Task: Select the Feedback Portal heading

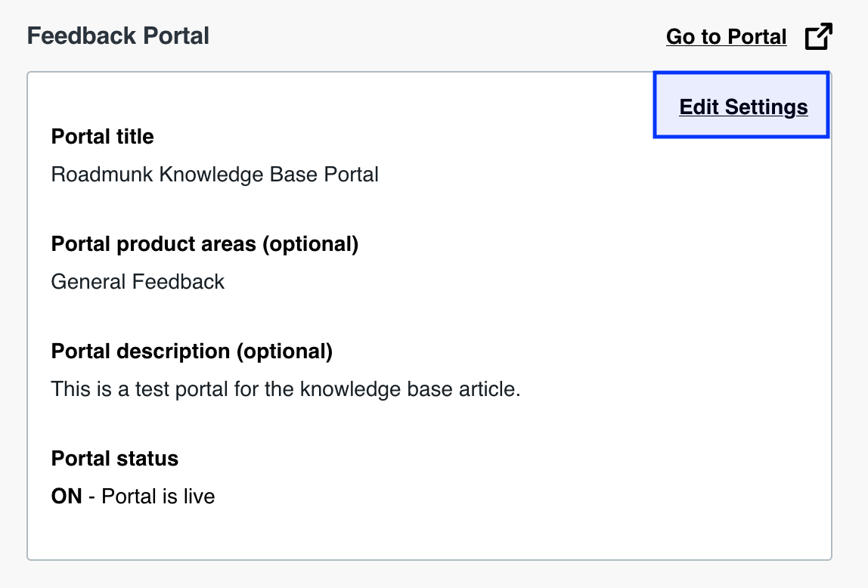Action: point(118,36)
